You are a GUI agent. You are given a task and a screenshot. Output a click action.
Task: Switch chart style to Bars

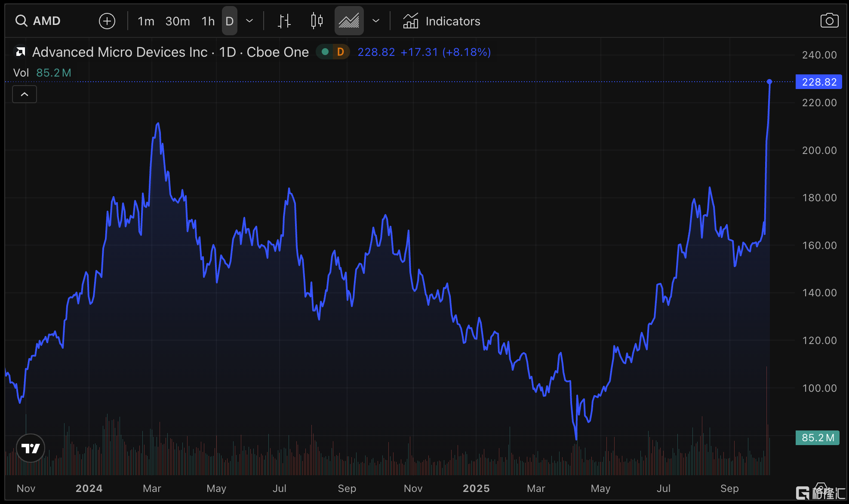[284, 21]
